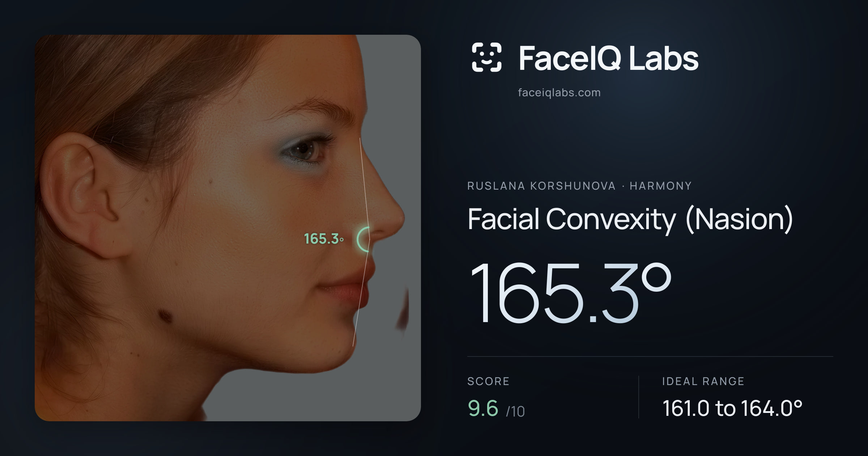Click the FaceIQ Labs face-scan logo icon
The width and height of the screenshot is (868, 456).
tap(486, 57)
